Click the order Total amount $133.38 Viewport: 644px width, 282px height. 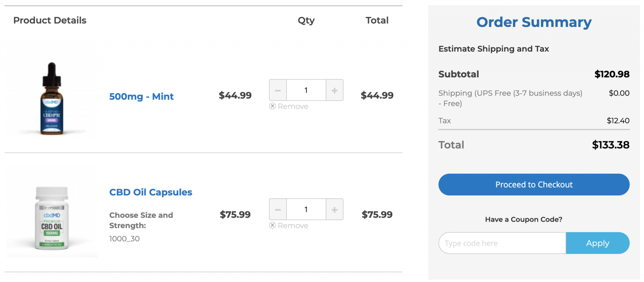(x=610, y=145)
